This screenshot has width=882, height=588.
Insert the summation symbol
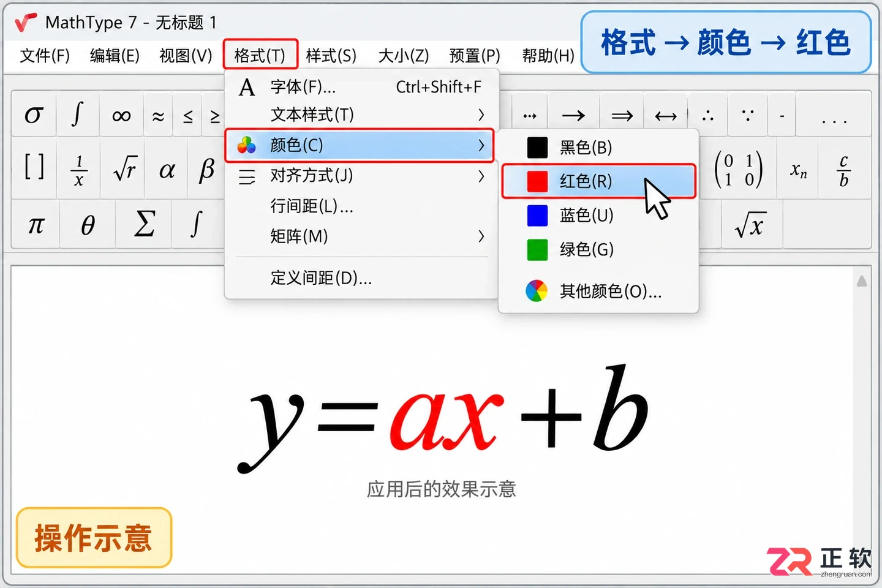[x=145, y=224]
